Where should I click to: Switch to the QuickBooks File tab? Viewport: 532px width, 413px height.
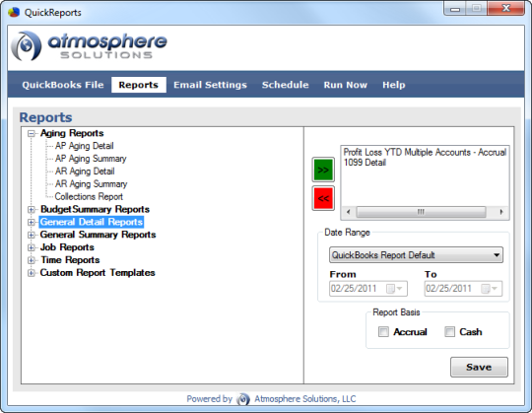[63, 85]
